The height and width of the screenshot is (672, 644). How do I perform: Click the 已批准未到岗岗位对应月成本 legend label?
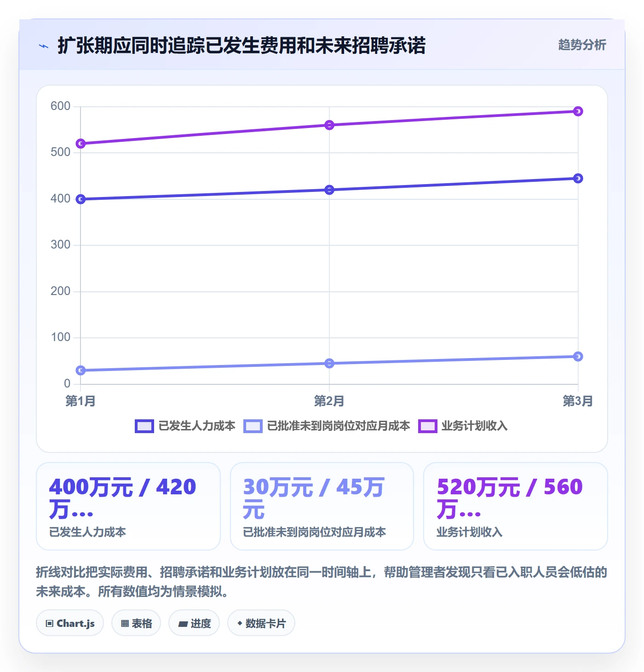(339, 426)
